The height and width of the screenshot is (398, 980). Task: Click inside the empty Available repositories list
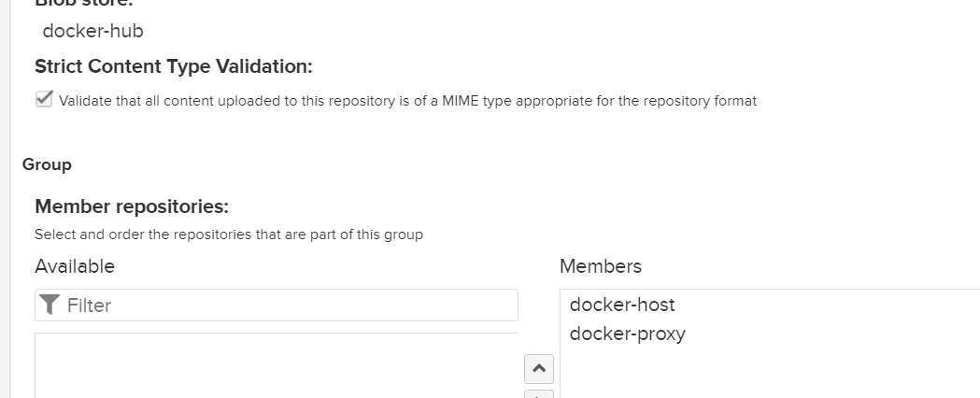[x=276, y=364]
